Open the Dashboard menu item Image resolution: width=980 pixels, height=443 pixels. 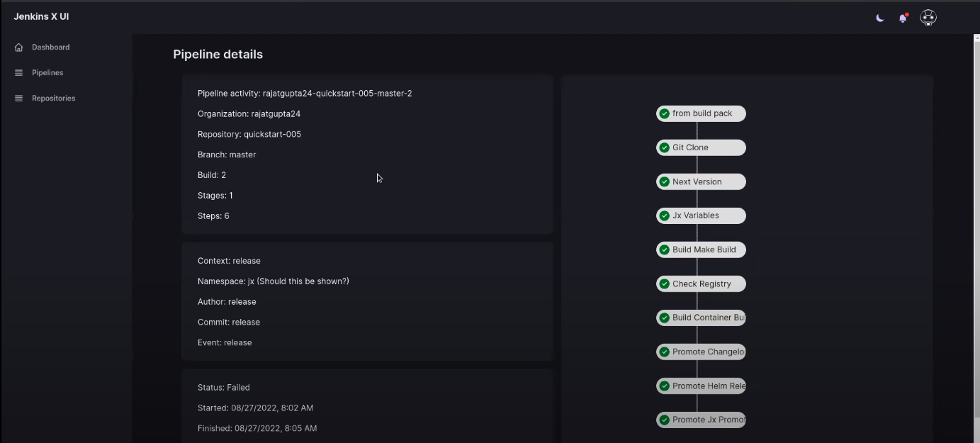tap(50, 47)
